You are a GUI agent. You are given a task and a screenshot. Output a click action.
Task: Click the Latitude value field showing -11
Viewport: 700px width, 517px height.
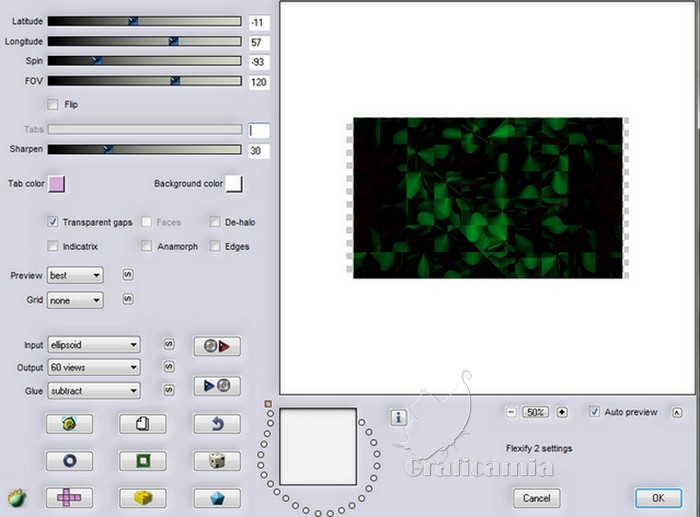pos(259,22)
